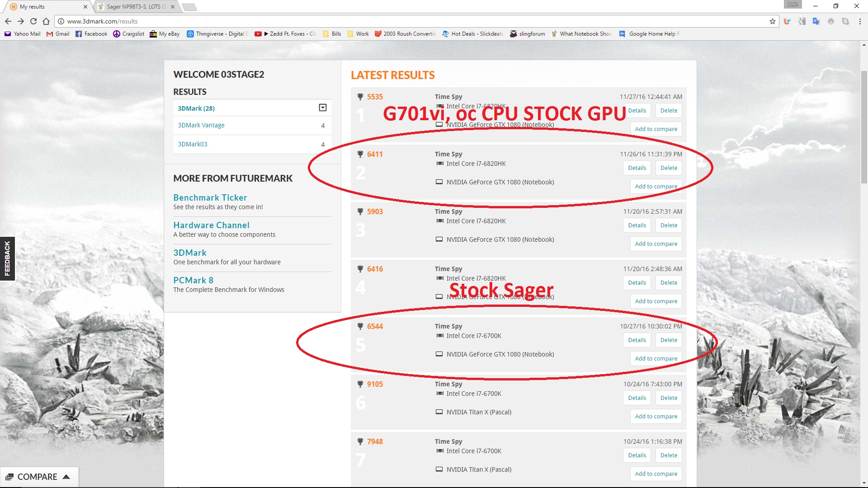
Task: Click the 6544 score link
Action: pyautogui.click(x=375, y=326)
